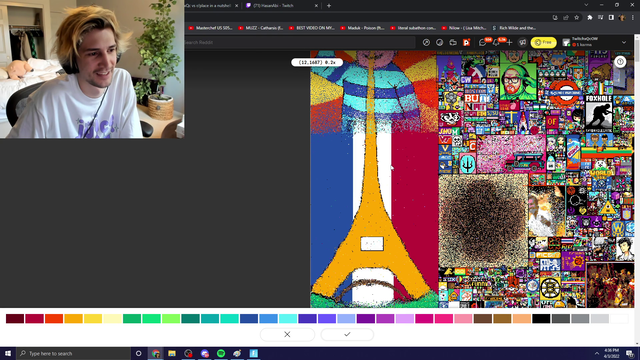
Task: Open the literal subathon bookmark
Action: [x=413, y=28]
